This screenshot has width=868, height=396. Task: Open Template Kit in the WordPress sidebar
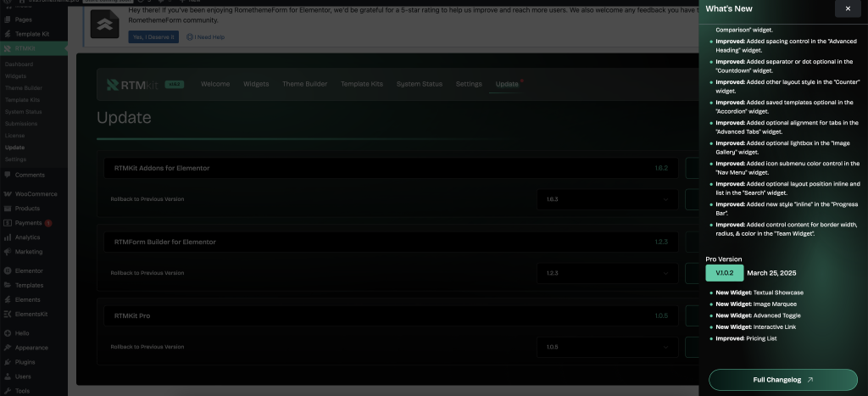click(31, 34)
